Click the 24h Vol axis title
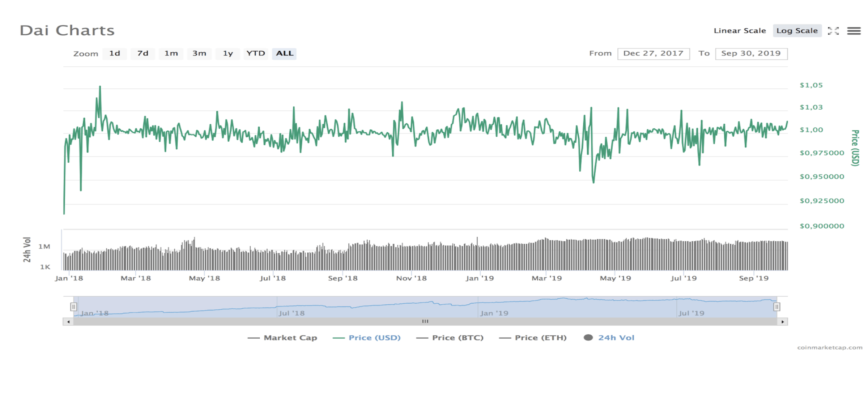Viewport: 868px width, 394px height. coord(27,250)
